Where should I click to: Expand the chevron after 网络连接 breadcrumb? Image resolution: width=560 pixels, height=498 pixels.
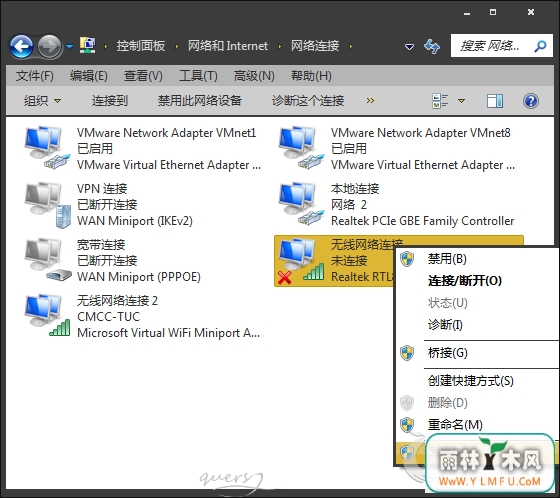click(351, 46)
